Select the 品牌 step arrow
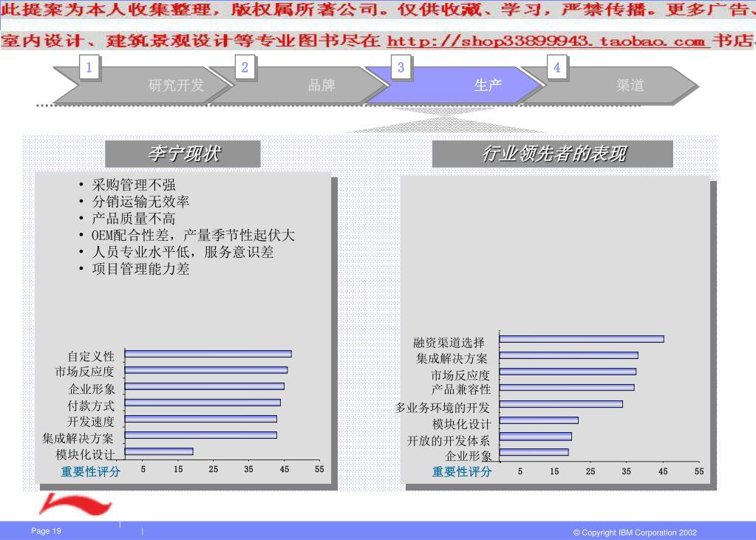The height and width of the screenshot is (540, 756). point(299,86)
